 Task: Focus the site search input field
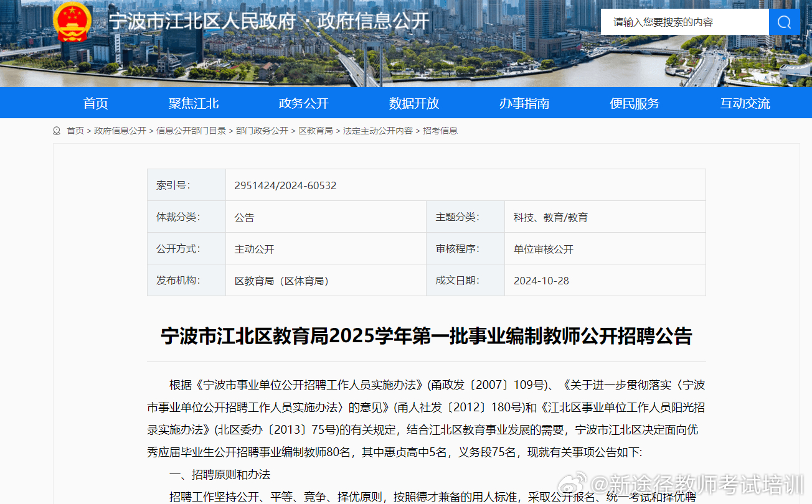point(685,22)
